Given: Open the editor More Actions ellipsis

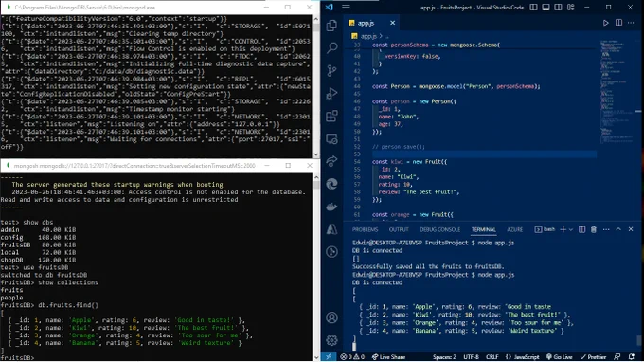Looking at the screenshot, I should [631, 23].
